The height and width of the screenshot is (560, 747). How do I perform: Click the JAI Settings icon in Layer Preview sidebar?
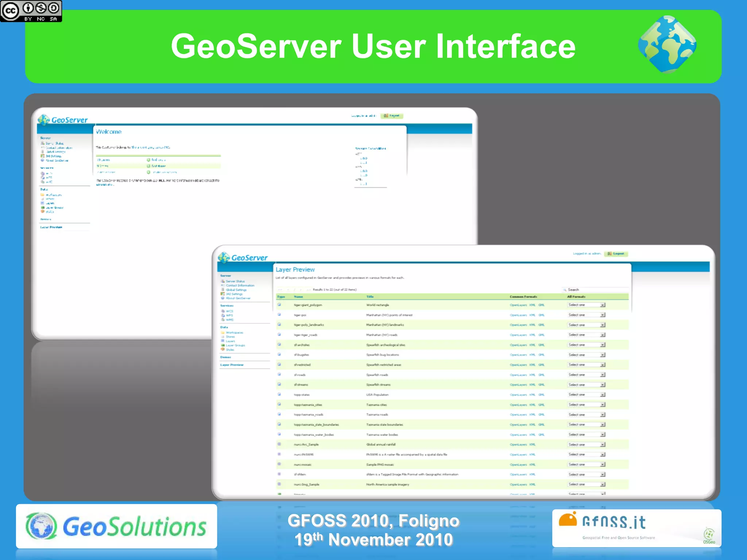[x=222, y=294]
